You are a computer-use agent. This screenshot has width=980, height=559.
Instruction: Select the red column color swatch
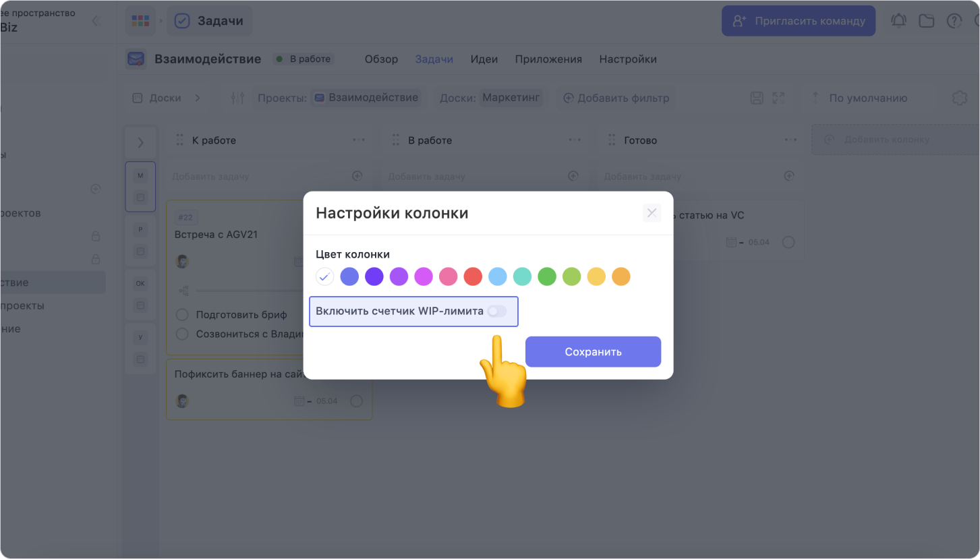point(473,276)
